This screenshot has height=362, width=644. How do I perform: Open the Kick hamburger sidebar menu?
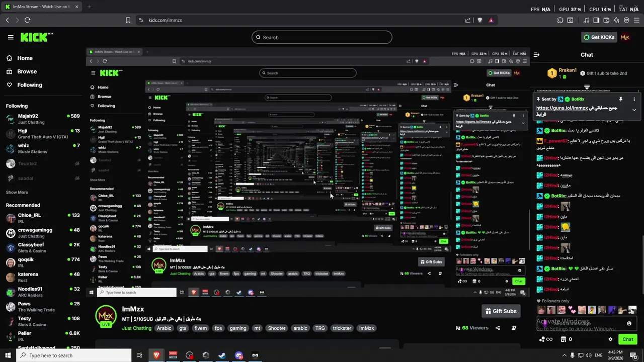coord(11,37)
